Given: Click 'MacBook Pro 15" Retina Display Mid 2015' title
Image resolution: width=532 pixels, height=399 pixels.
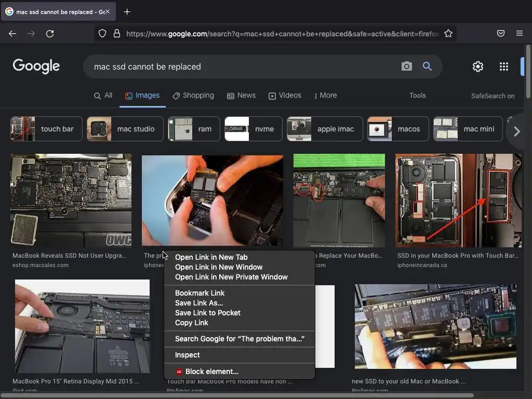Looking at the screenshot, I should point(76,381).
